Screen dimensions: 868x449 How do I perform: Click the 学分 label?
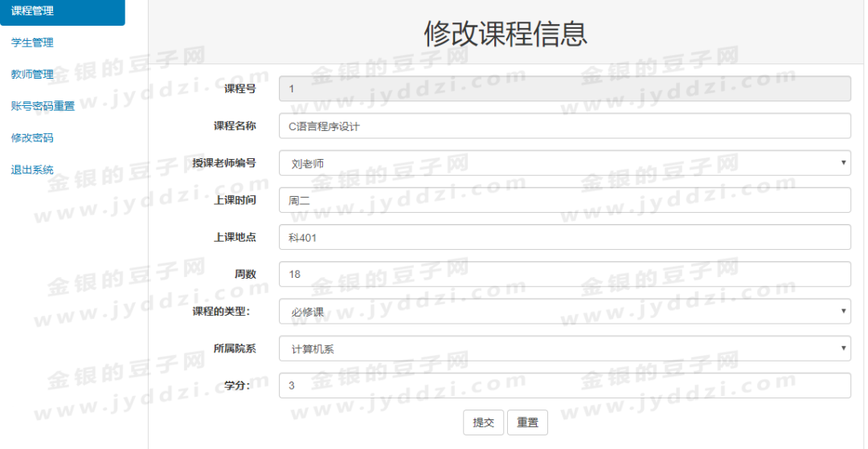point(237,386)
